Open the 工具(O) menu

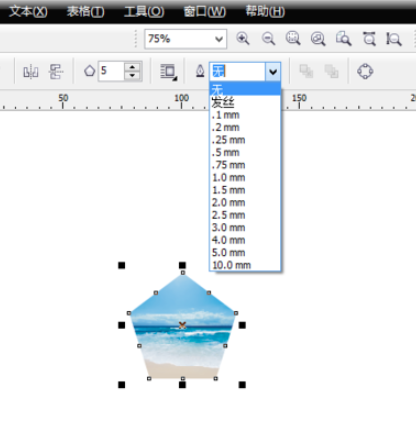coord(144,12)
